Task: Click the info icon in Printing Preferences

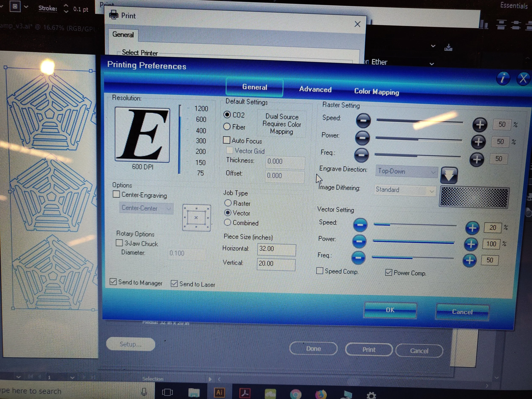Action: [502, 78]
